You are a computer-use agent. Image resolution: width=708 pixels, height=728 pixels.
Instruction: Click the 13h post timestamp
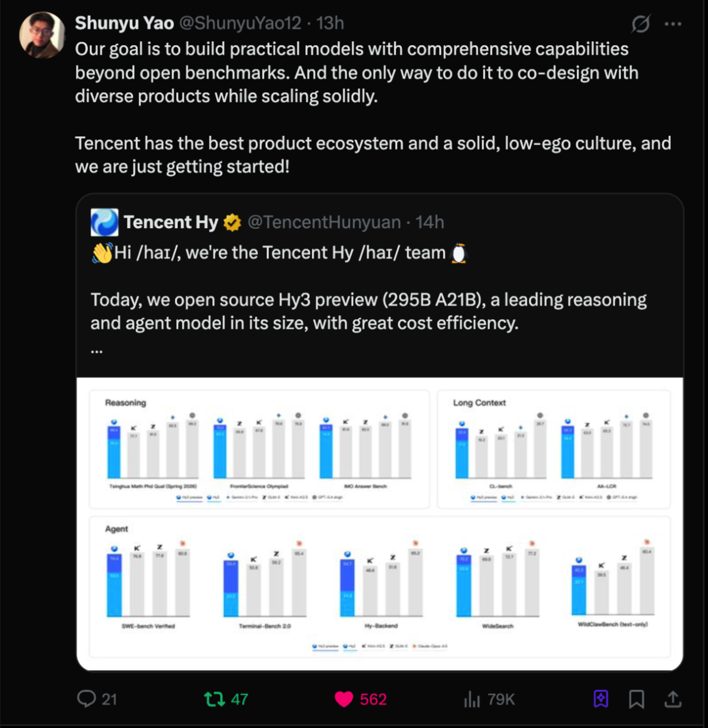[x=330, y=23]
